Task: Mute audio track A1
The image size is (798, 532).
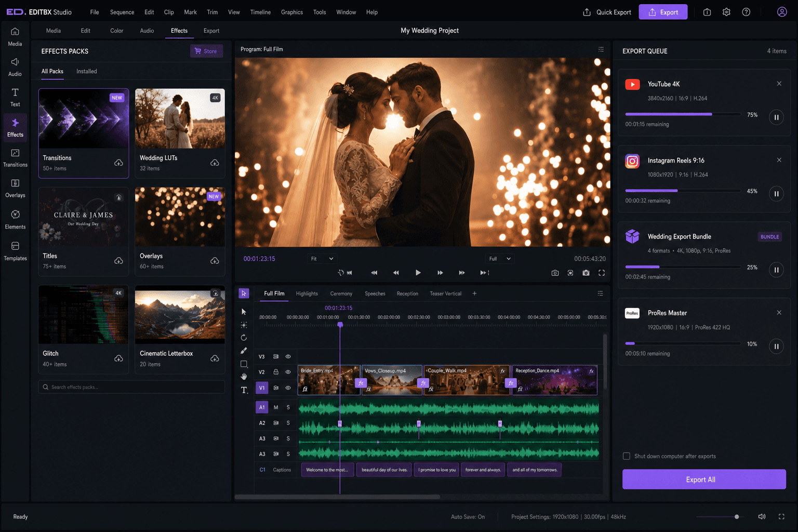Action: 276,407
